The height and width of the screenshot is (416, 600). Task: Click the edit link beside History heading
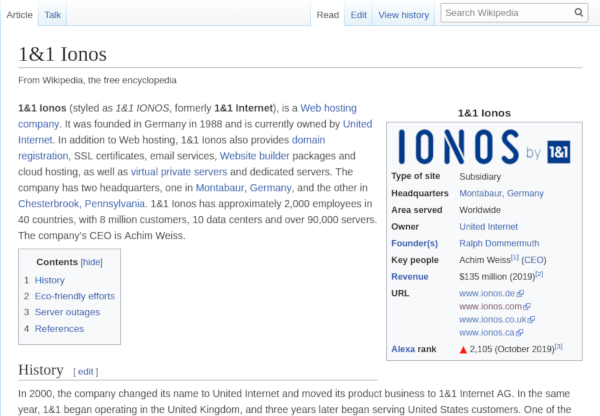pyautogui.click(x=86, y=372)
